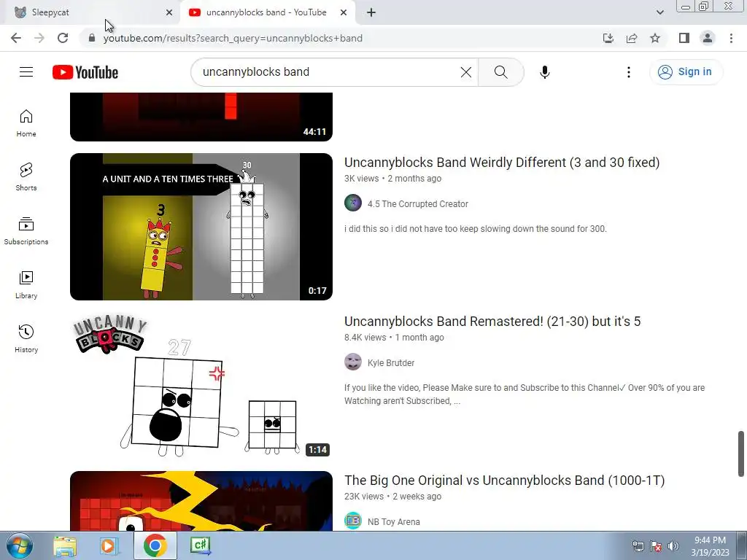Open The Big One Original vs Uncannyblocks title

click(x=504, y=481)
